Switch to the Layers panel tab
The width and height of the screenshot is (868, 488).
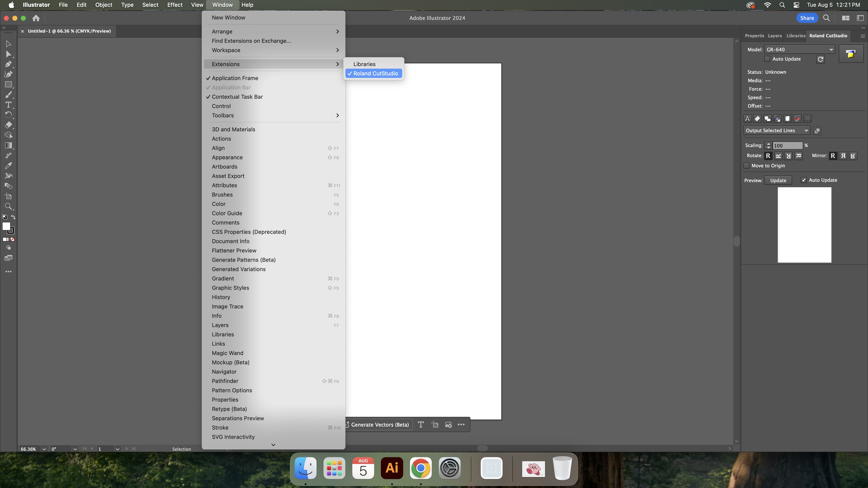775,36
